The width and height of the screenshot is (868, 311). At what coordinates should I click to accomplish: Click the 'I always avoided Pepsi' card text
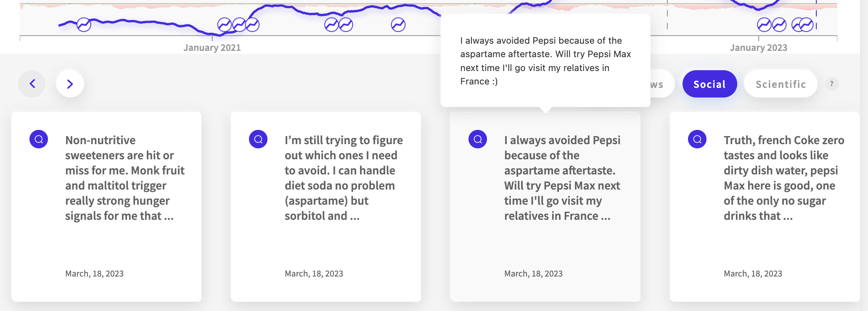(562, 178)
